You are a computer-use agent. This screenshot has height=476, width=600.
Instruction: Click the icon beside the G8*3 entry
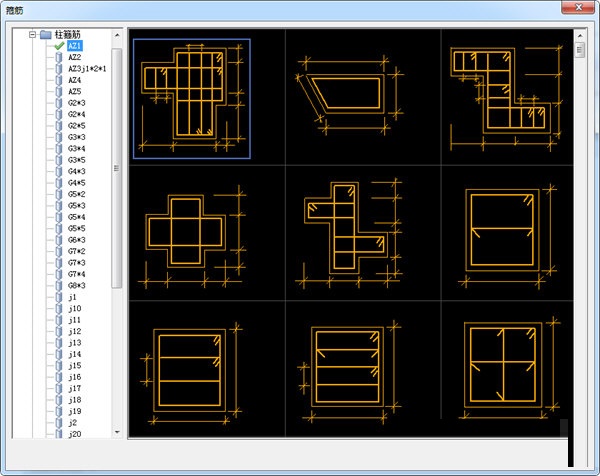coord(59,286)
